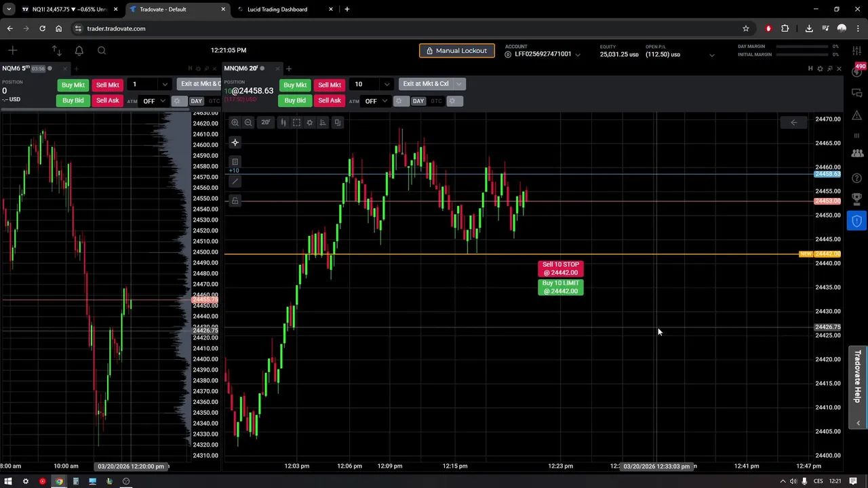Open MNQM6 quantity dropdown arrow
The width and height of the screenshot is (868, 488).
coord(387,85)
